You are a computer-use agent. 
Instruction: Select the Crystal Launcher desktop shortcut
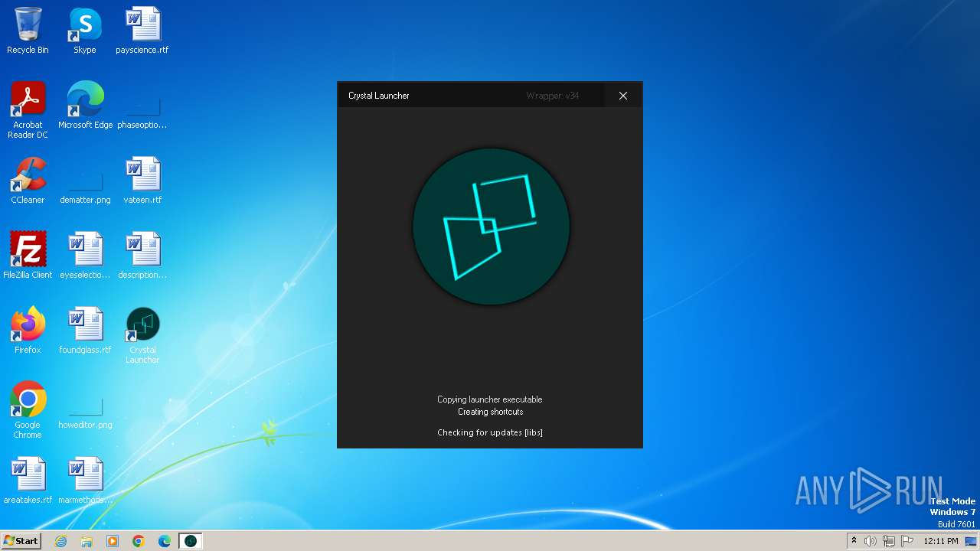coord(142,335)
